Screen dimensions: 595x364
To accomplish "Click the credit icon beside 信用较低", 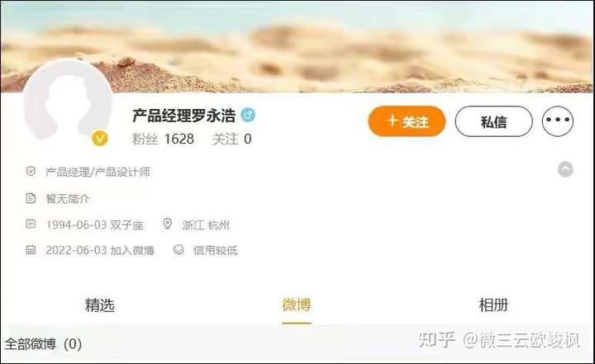I will pos(178,250).
